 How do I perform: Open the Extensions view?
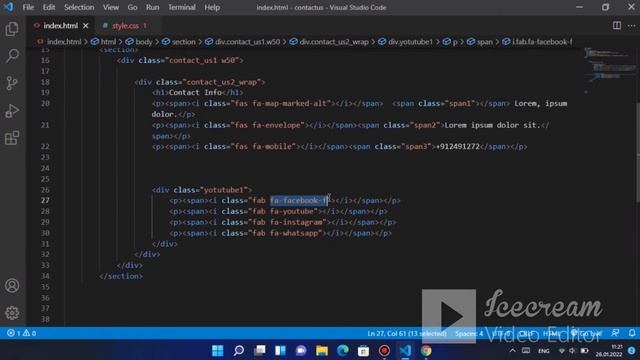12,138
